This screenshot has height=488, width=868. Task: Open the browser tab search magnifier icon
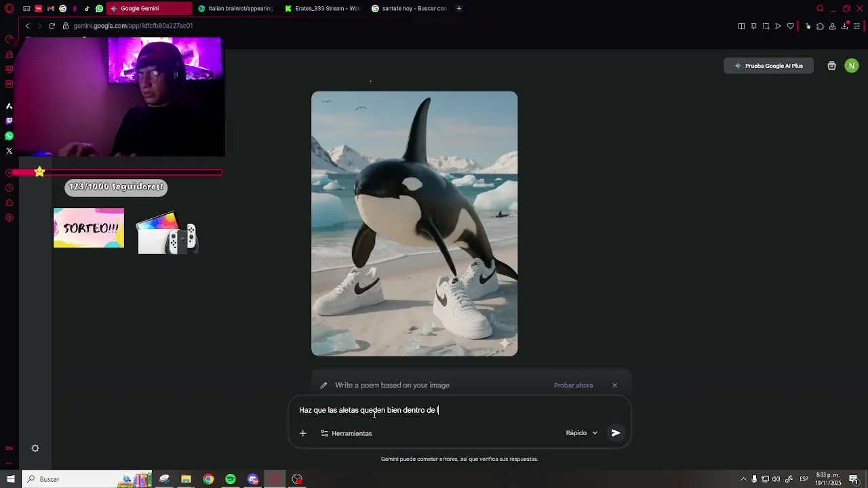coord(820,9)
